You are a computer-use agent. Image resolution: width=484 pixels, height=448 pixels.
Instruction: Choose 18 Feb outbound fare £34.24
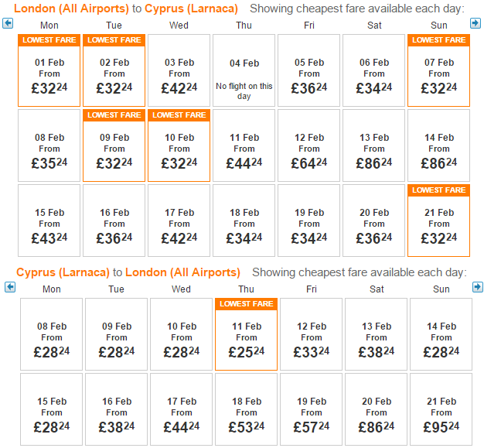pos(244,221)
